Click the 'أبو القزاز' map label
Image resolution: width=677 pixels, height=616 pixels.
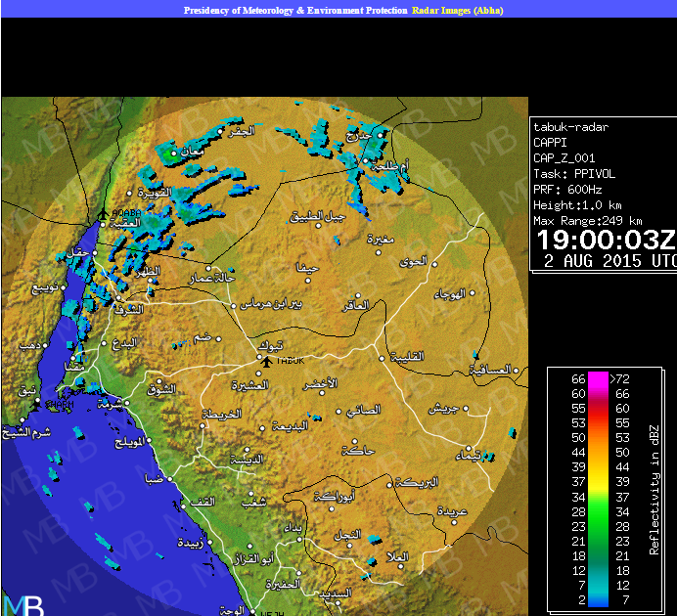254,559
